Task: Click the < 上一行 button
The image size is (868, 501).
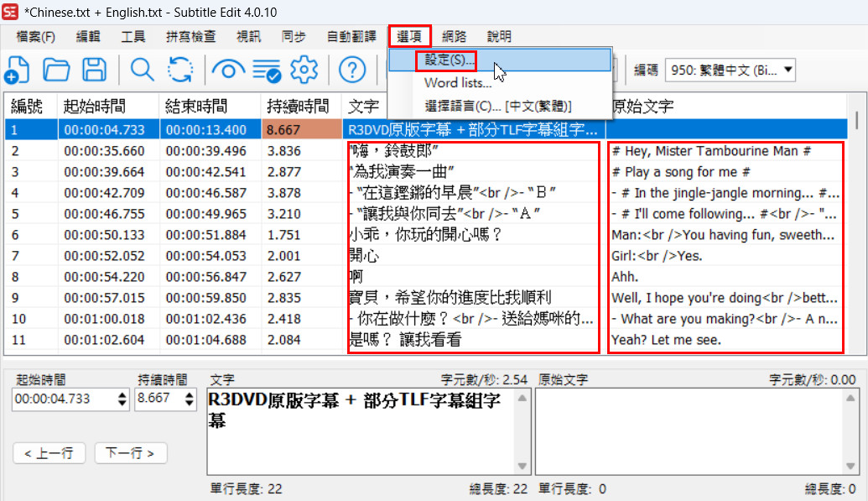Action: [49, 453]
